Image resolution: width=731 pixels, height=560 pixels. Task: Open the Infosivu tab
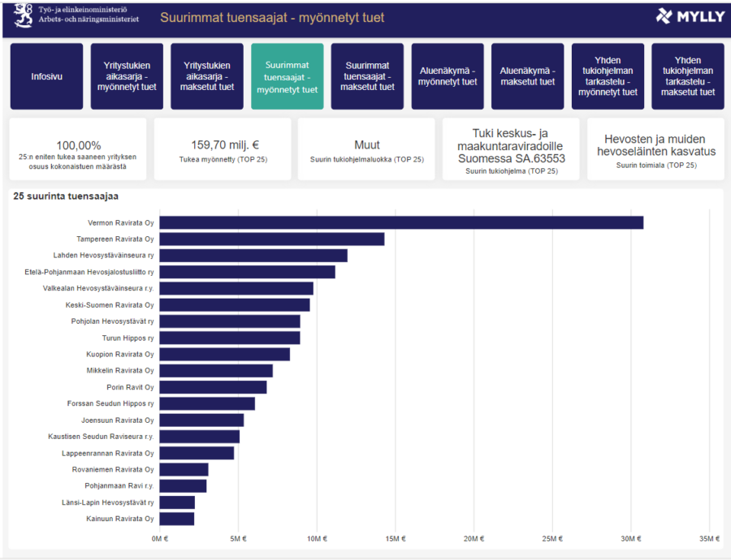46,76
